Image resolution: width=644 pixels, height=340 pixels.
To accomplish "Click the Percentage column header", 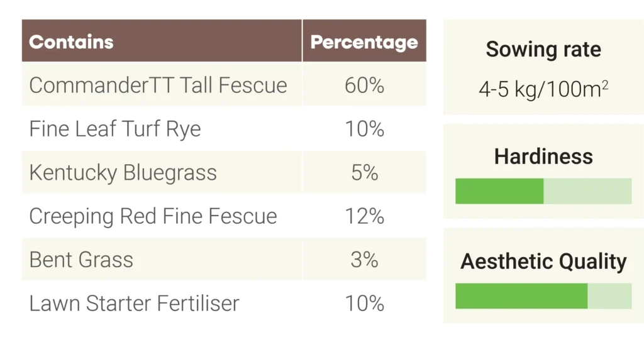I will point(364,42).
